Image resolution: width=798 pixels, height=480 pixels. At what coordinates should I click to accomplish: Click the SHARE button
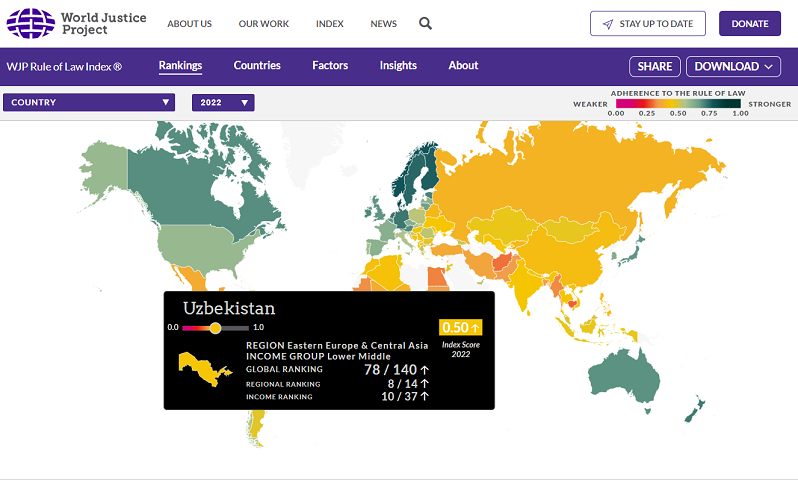tap(654, 67)
